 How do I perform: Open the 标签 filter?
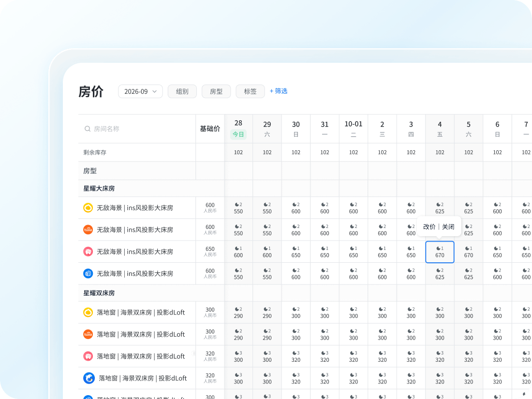click(x=250, y=91)
